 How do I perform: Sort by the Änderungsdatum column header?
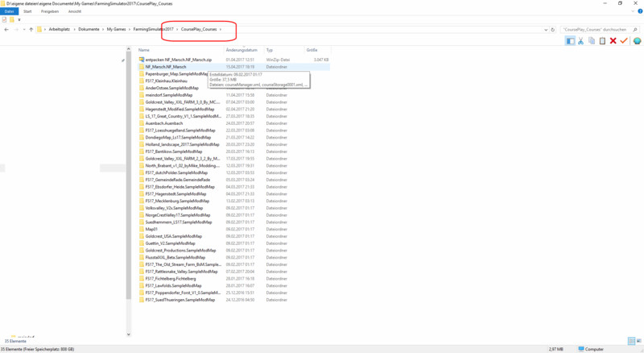242,50
